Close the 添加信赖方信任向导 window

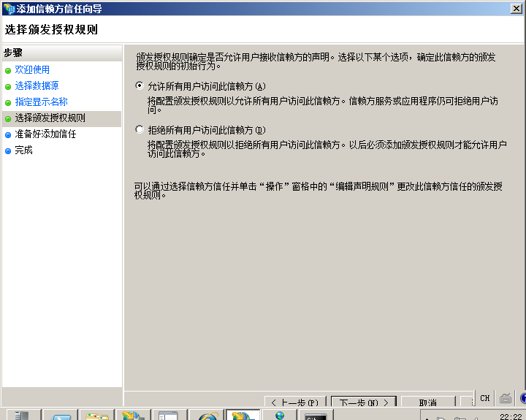pos(516,8)
